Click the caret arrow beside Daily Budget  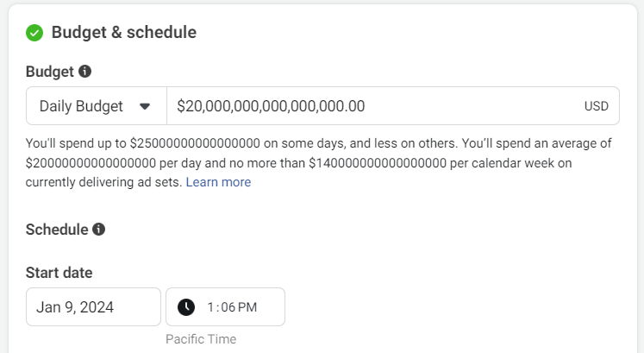(x=145, y=106)
